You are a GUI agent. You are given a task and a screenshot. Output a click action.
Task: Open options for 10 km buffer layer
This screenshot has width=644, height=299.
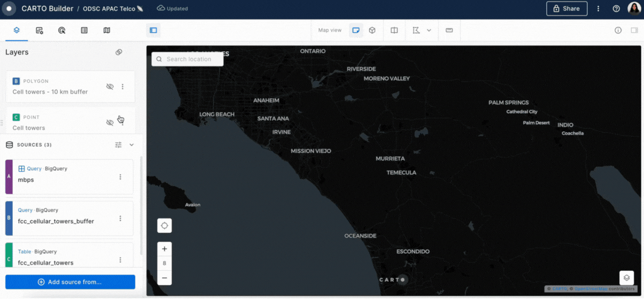coord(122,87)
